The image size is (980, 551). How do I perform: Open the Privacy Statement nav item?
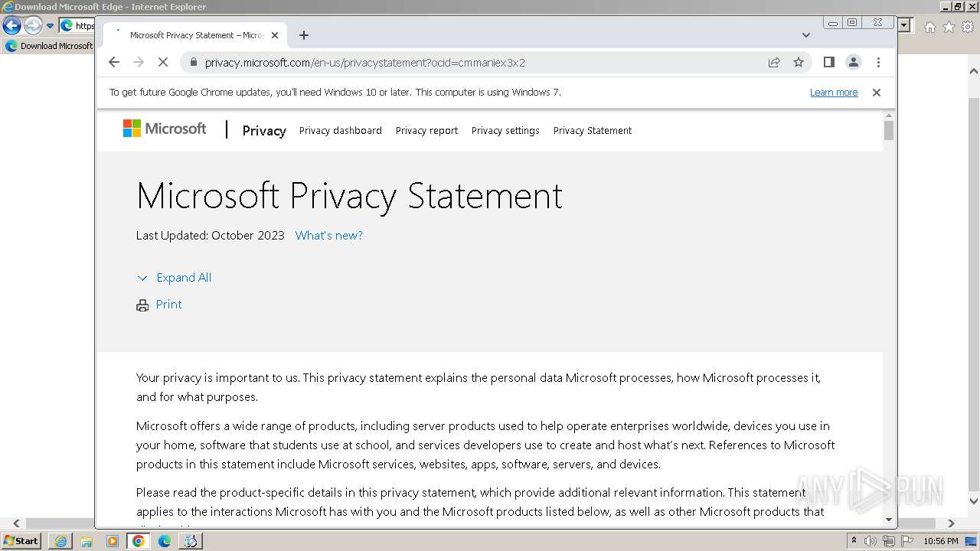(593, 131)
